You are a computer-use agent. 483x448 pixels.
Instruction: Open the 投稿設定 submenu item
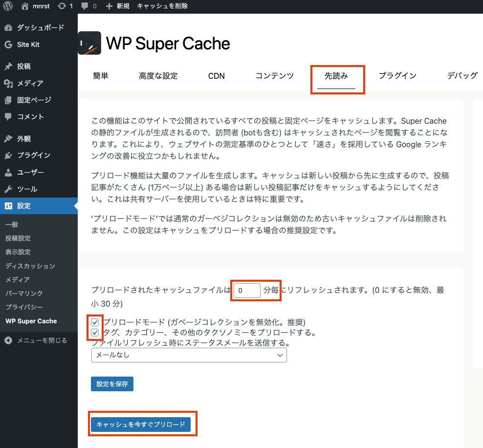tap(18, 238)
